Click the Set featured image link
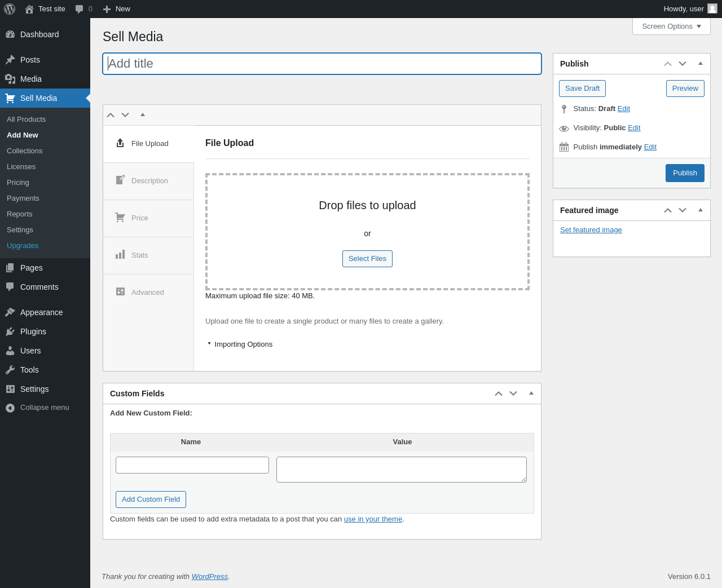Viewport: 722px width, 588px height. coord(591,230)
